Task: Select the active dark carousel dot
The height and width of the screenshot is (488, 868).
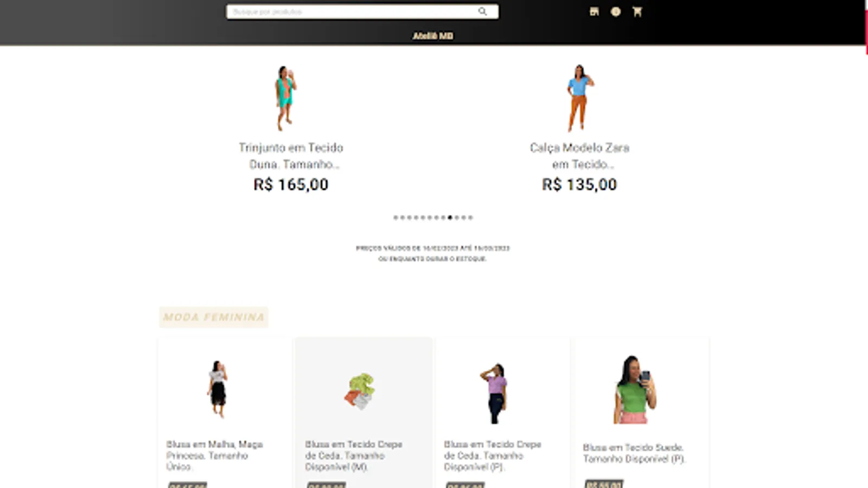Action: click(450, 217)
